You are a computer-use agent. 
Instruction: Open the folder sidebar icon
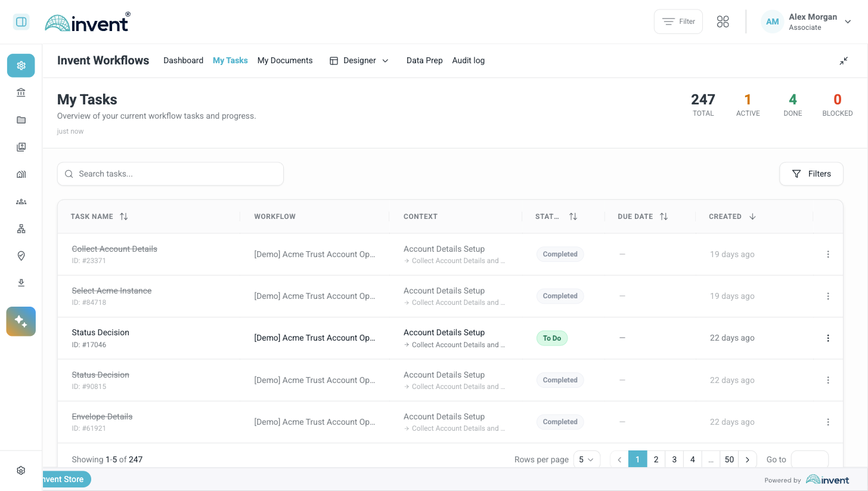coord(21,120)
